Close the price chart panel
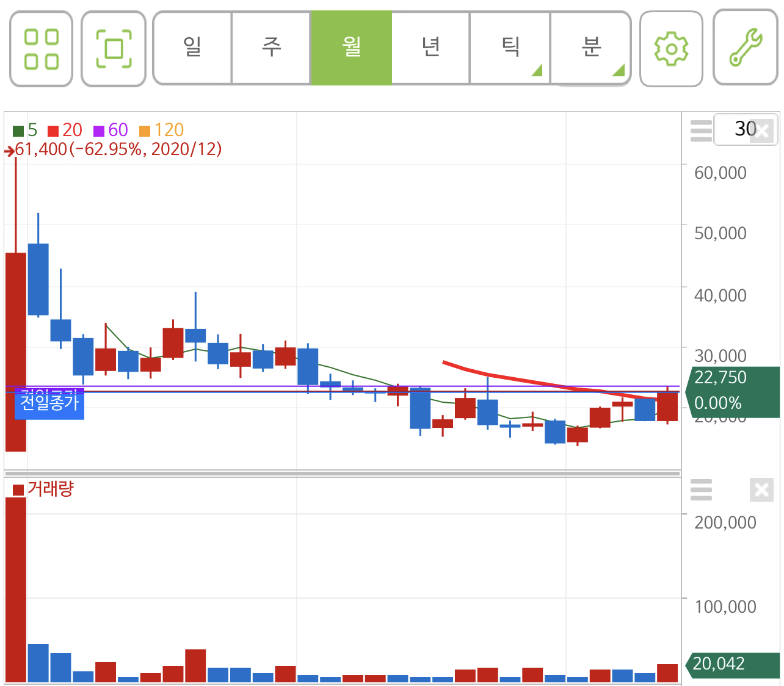This screenshot has width=784, height=686. coord(762,131)
